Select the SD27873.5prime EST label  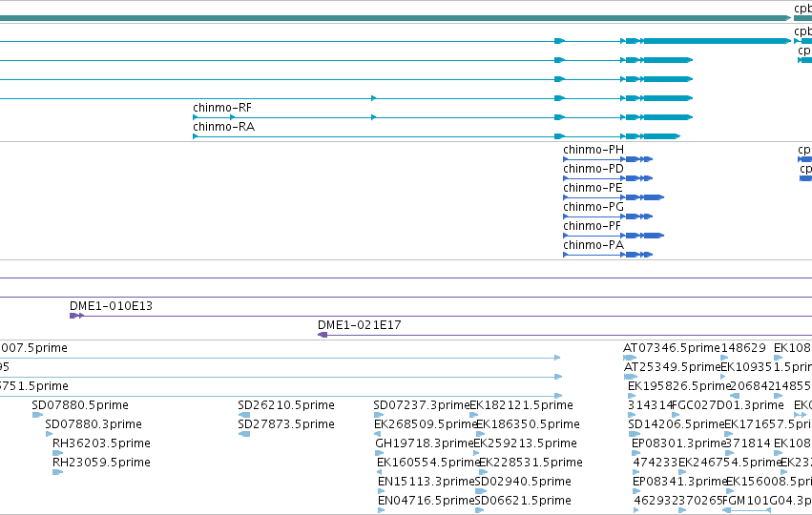coord(286,424)
